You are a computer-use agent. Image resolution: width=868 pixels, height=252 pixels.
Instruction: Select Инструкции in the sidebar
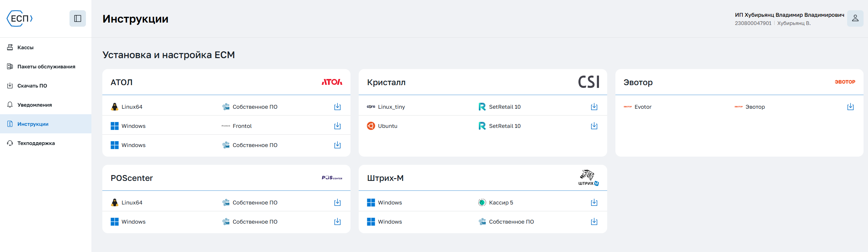click(x=33, y=124)
